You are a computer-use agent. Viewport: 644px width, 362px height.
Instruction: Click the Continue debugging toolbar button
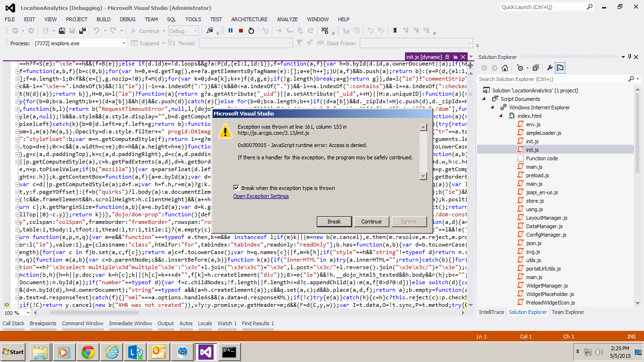point(145,31)
